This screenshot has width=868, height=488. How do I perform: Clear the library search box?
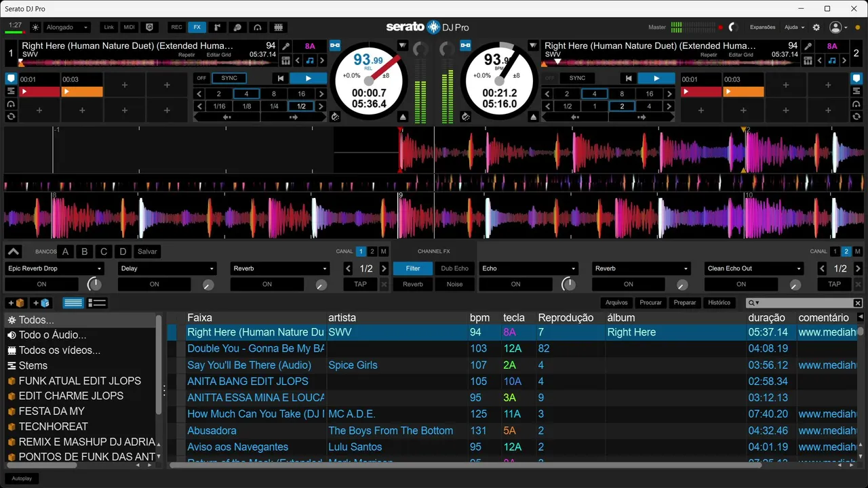coord(858,303)
